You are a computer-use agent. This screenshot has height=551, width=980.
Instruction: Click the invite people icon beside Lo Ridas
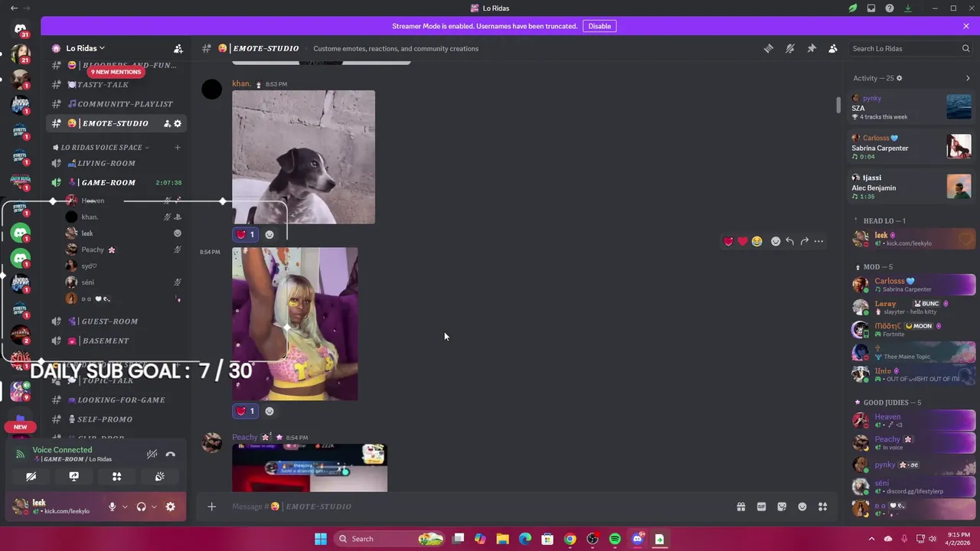coord(178,48)
